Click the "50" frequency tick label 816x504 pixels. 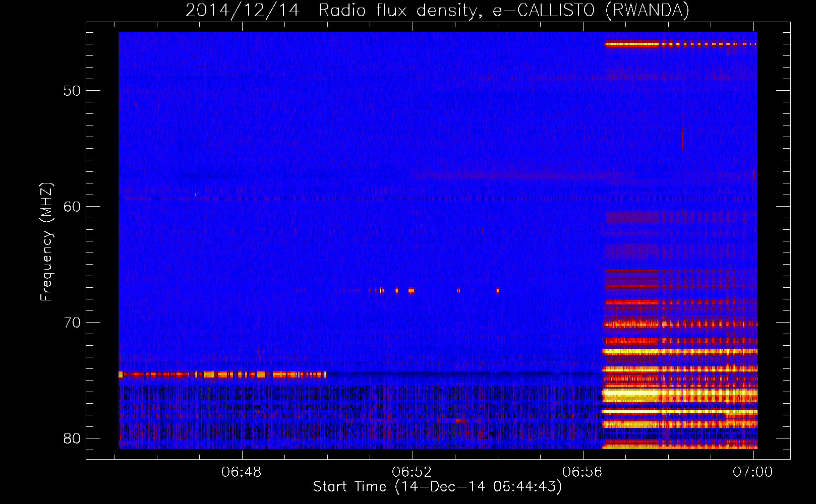point(72,91)
